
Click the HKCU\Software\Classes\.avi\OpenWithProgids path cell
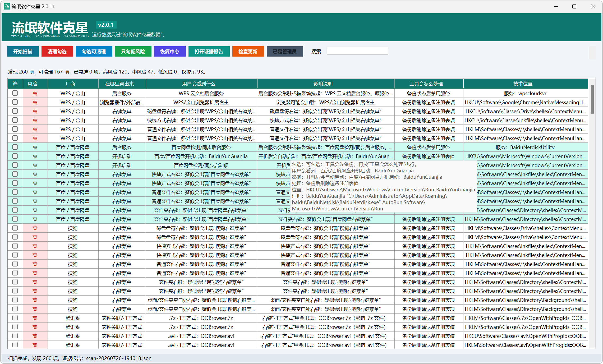[525, 336]
